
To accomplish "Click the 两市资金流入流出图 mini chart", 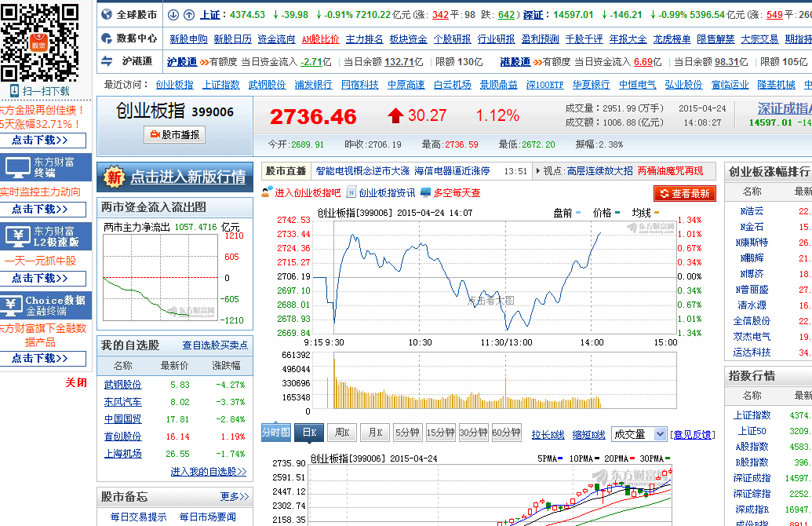I will click(161, 277).
